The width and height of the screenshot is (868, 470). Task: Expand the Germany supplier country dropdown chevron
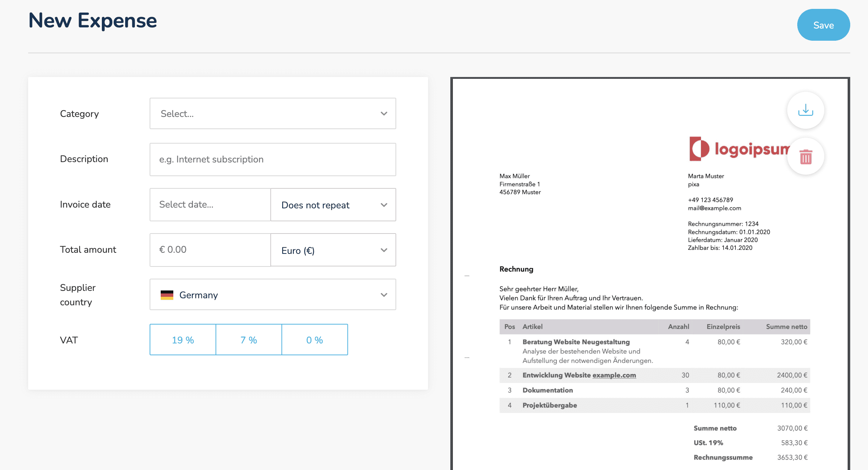(x=384, y=295)
